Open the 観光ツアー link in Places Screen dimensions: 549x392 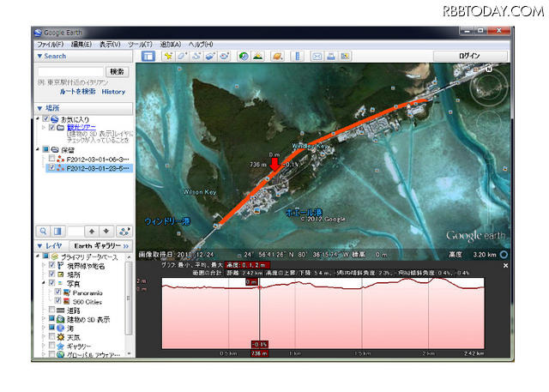click(x=81, y=128)
